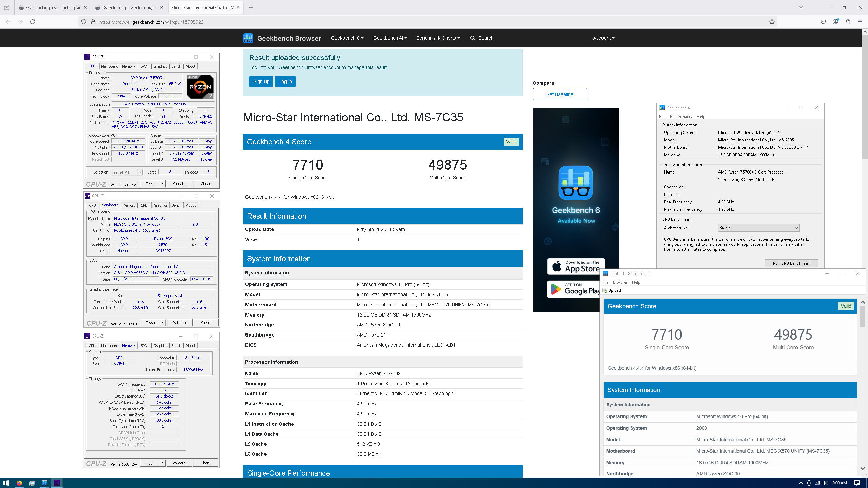This screenshot has height=488, width=868.
Task: Click Validate in the Mainboard CPU-Z window
Action: (179, 323)
